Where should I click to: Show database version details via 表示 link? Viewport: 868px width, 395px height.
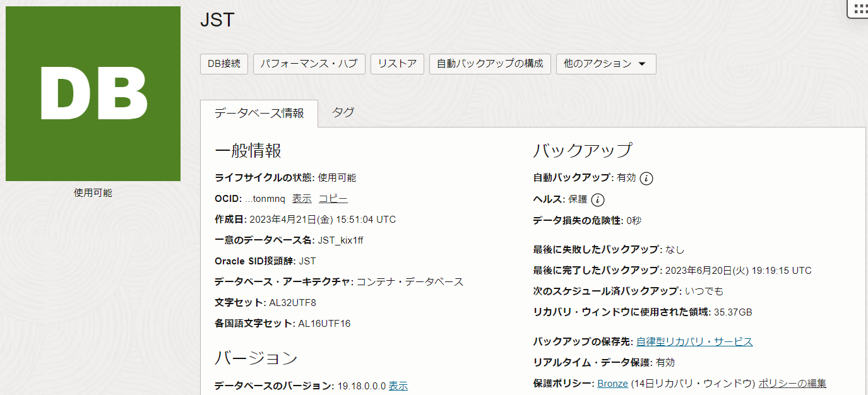pos(398,384)
